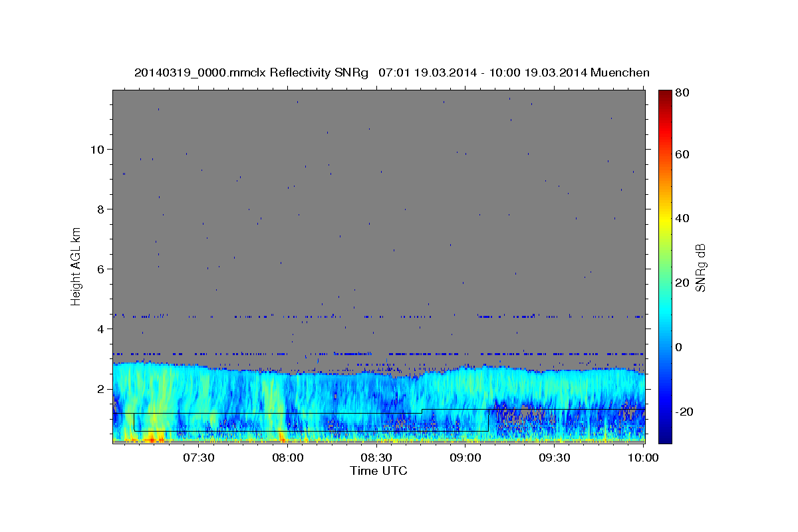Click the height tick label 10
Screen dimensions: 798x532
click(97, 150)
